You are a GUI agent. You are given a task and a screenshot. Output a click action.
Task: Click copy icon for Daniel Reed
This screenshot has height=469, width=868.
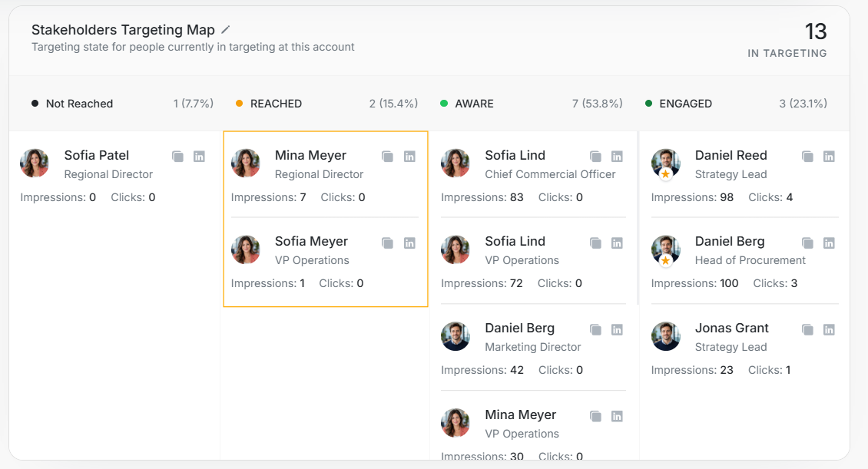click(807, 157)
